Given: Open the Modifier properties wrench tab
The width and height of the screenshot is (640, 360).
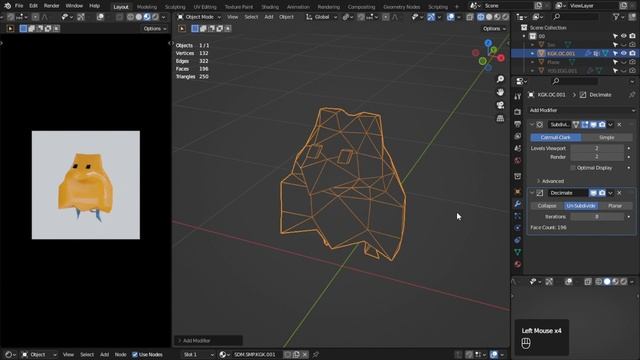Looking at the screenshot, I should [x=518, y=204].
